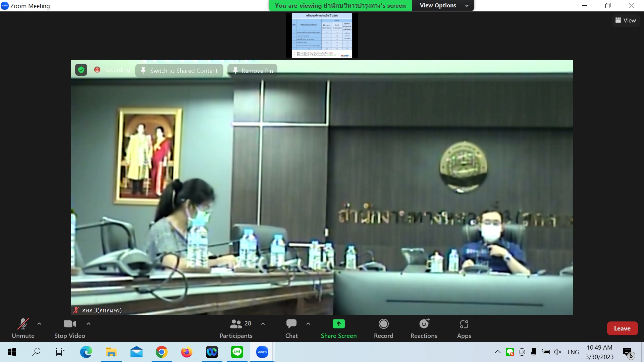Open the View layout menu
Screen dimensions: 644x362
pyautogui.click(x=626, y=20)
